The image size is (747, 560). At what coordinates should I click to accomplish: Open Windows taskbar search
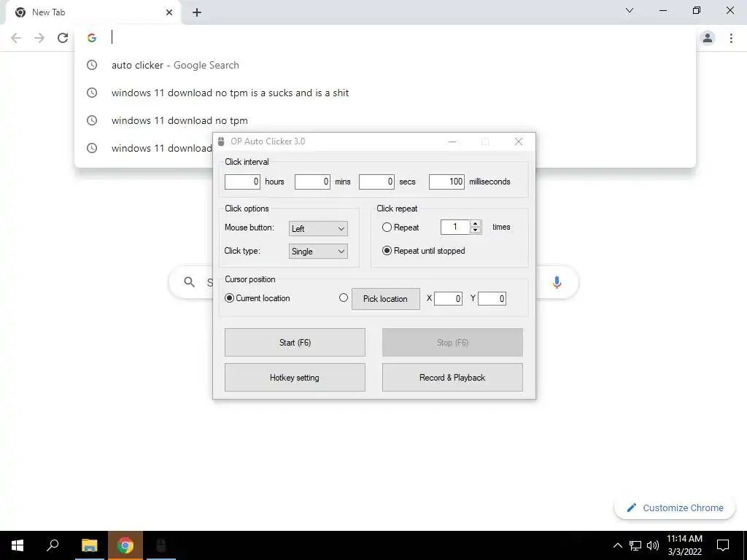[53, 545]
